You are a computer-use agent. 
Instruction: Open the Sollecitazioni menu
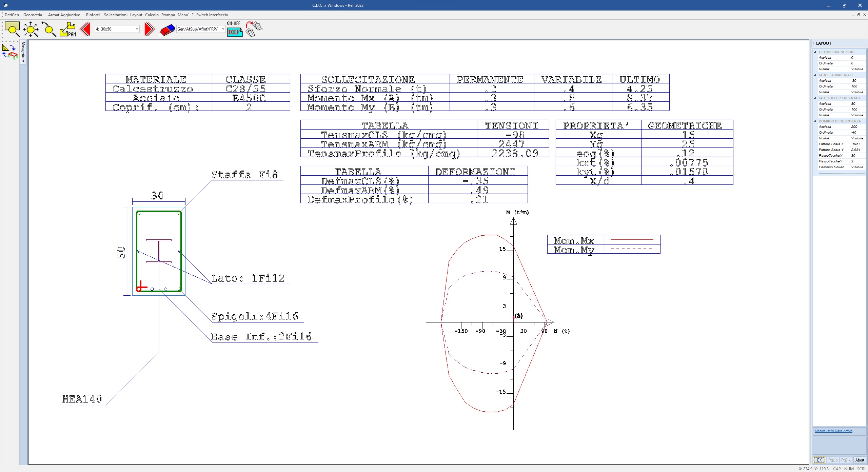(x=116, y=15)
